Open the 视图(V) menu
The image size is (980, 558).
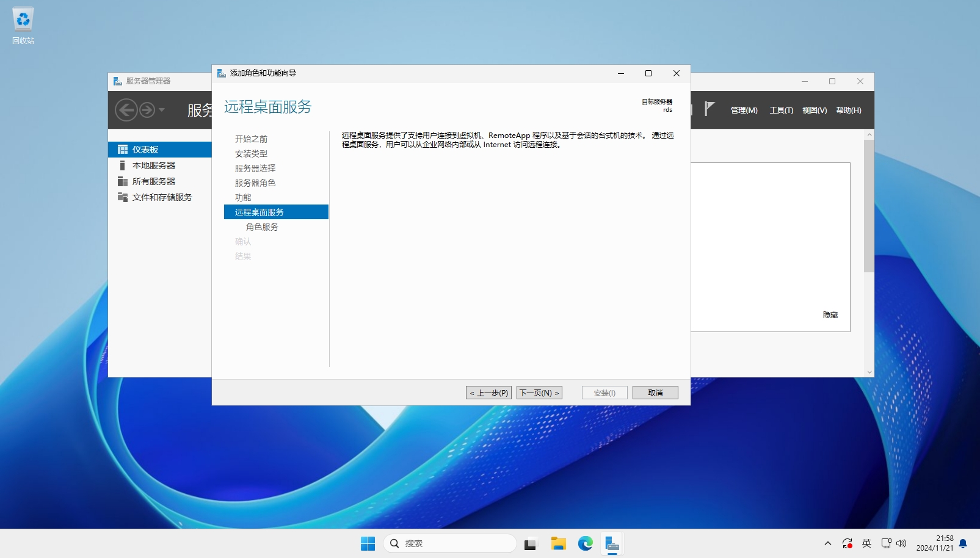[814, 111]
